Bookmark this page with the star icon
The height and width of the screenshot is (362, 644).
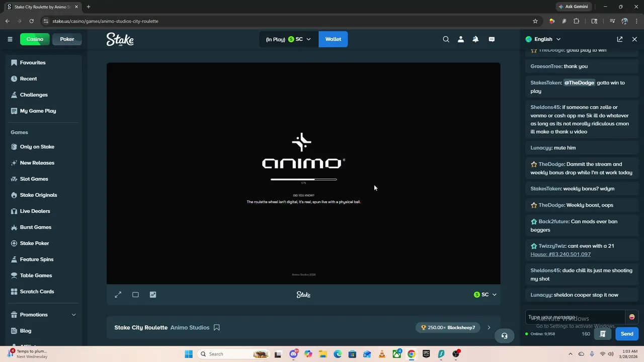tap(535, 21)
